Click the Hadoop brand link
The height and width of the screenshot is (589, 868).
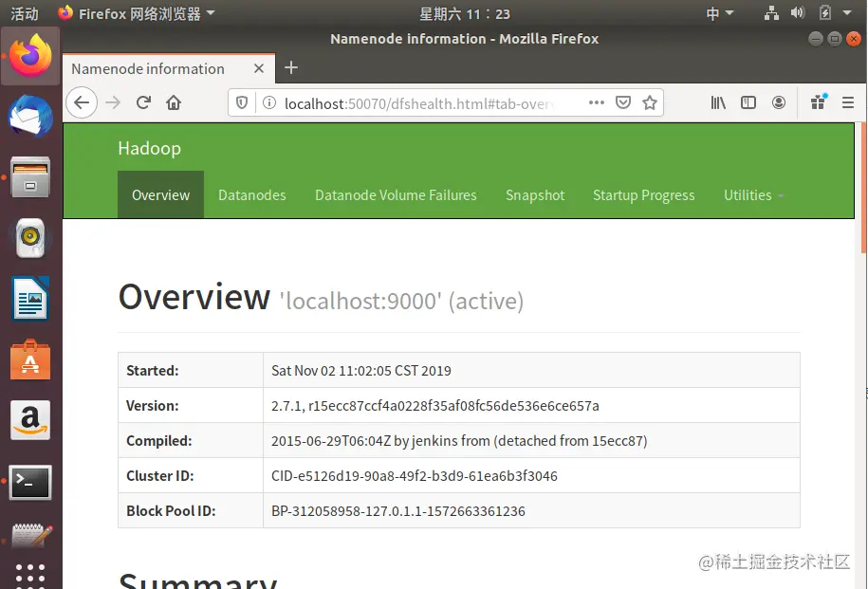coord(150,148)
